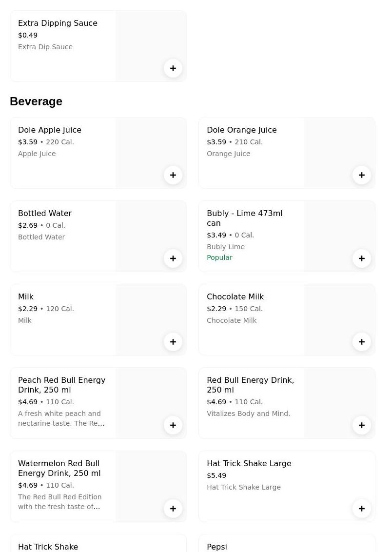Add Dole Apple Juice to cart
This screenshot has width=392, height=552.
click(173, 175)
